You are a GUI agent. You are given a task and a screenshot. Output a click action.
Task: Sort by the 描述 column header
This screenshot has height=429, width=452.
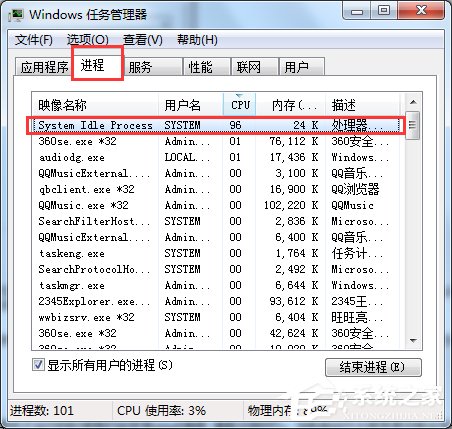pyautogui.click(x=362, y=105)
